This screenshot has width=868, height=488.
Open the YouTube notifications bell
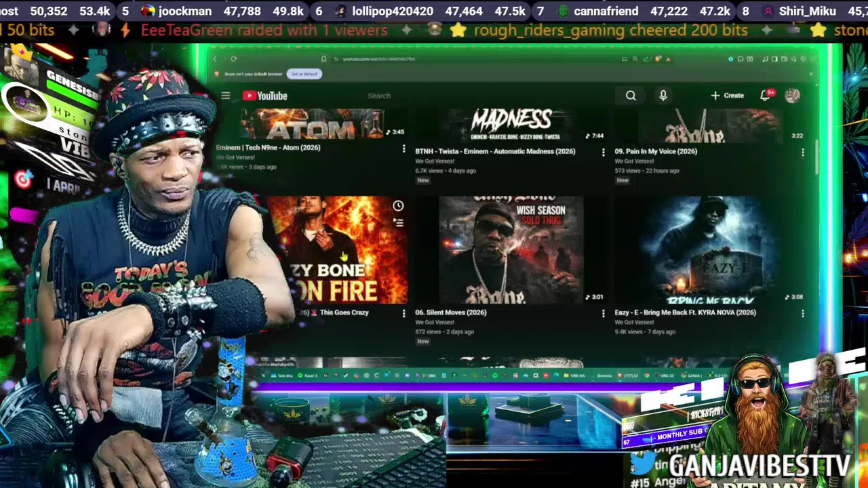coord(766,96)
